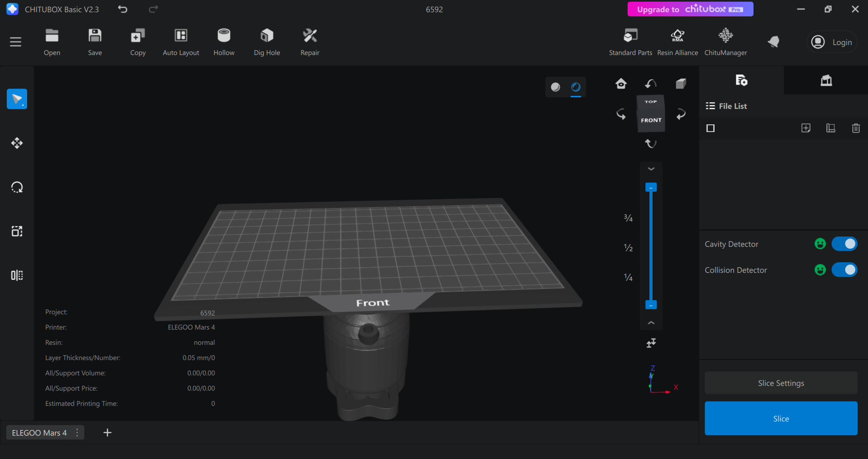Toggle the Cavity Detector switch

click(x=844, y=244)
